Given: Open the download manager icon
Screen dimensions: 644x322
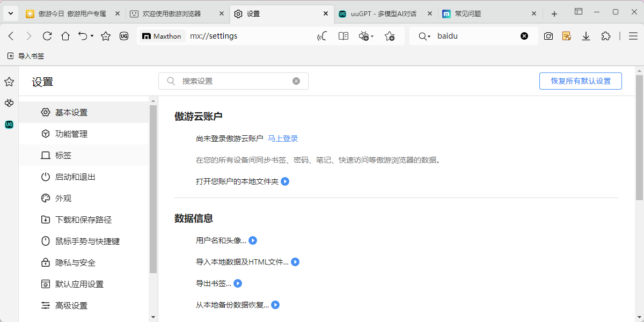Looking at the screenshot, I should click(x=586, y=36).
